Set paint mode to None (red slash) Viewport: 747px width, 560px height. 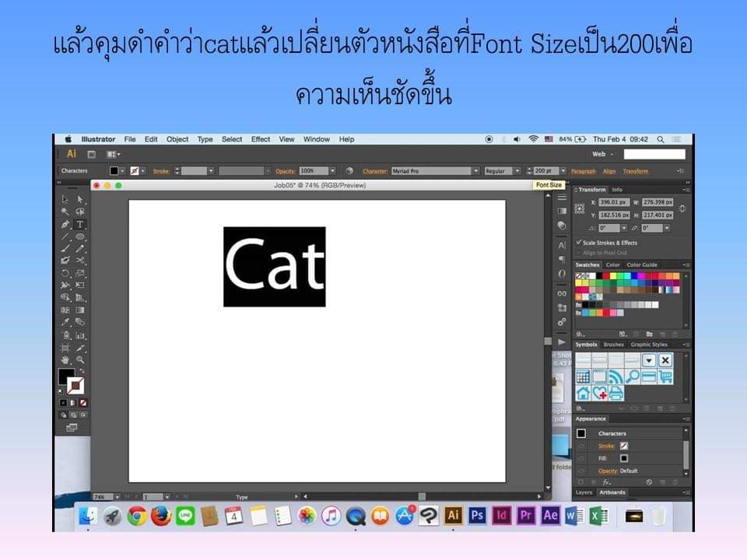tap(83, 403)
